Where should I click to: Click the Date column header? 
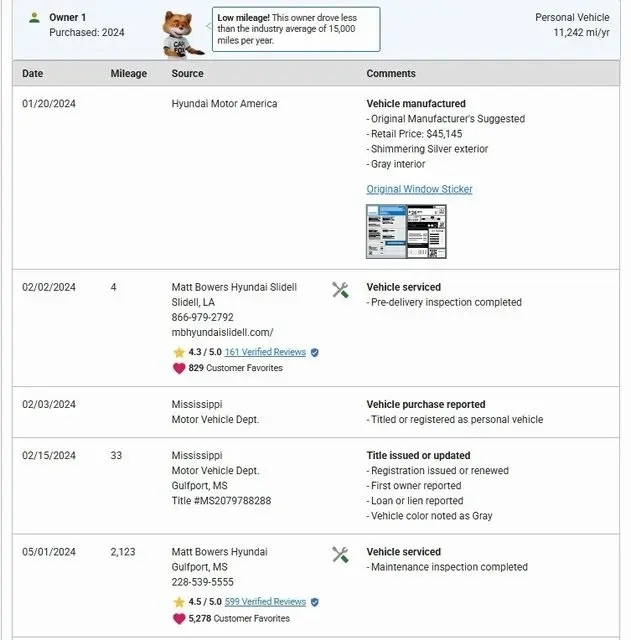pos(33,74)
